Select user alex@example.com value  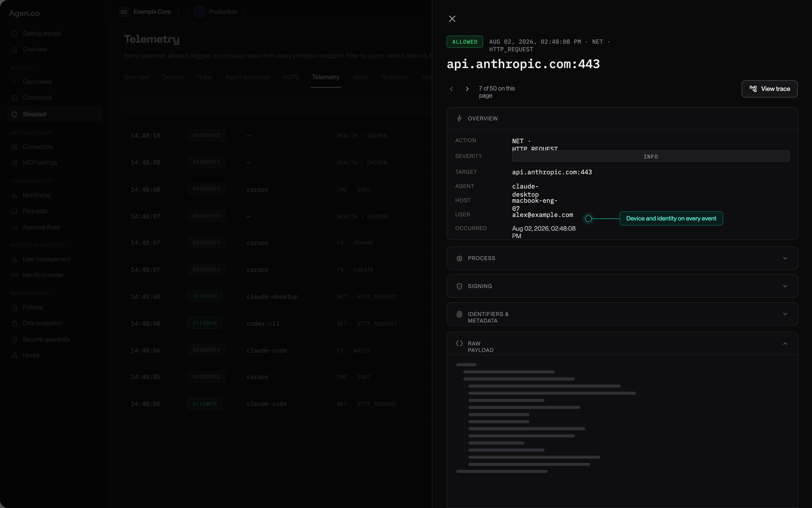(542, 215)
